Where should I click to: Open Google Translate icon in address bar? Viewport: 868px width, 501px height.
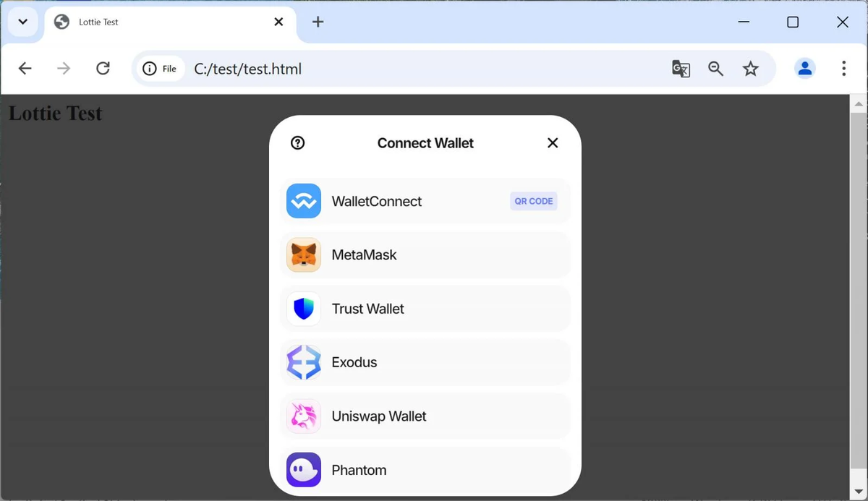(x=681, y=69)
